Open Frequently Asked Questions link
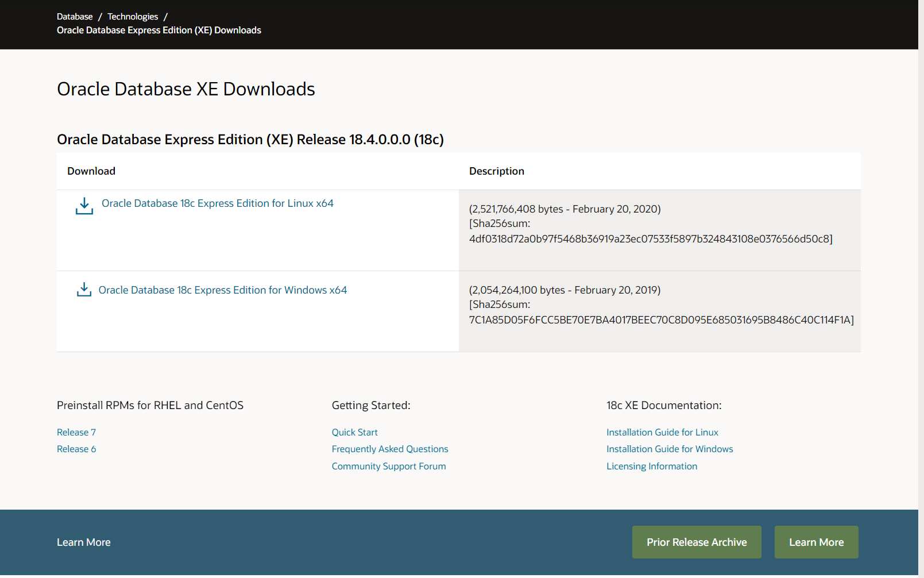The width and height of the screenshot is (924, 578). point(390,449)
